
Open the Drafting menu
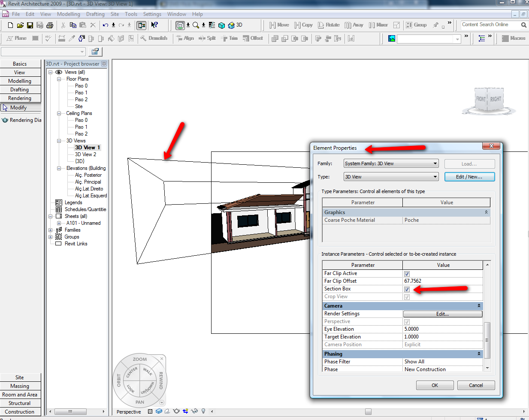tap(95, 14)
